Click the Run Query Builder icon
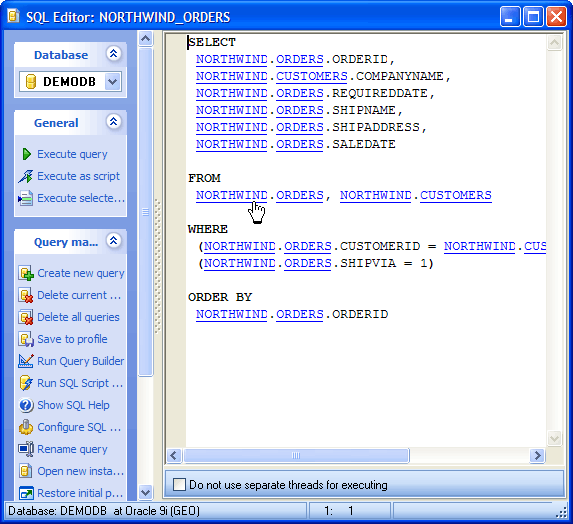573x524 pixels. click(x=26, y=361)
